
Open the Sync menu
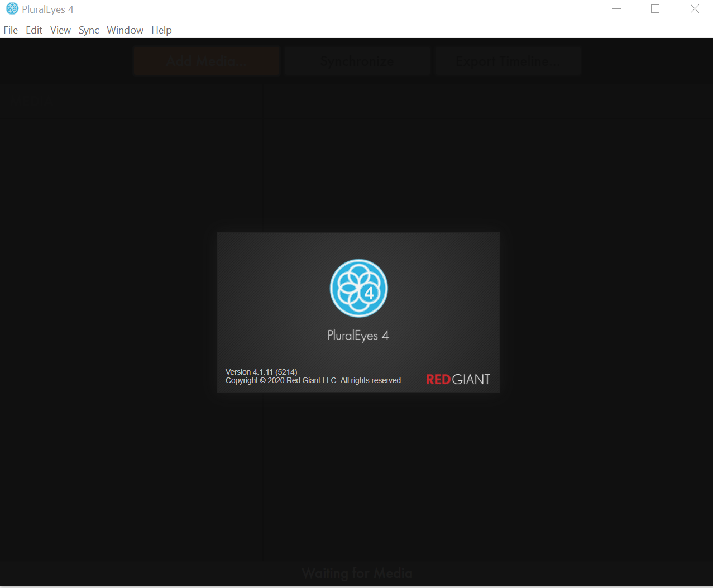[89, 30]
